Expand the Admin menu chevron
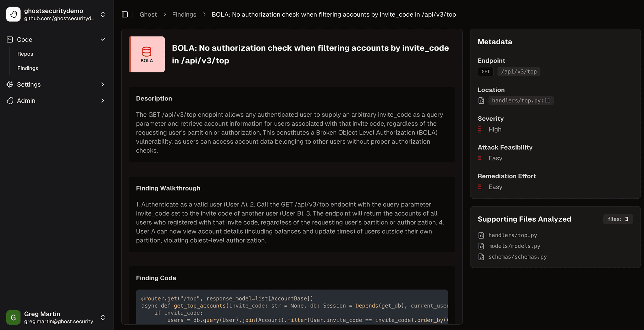 point(103,101)
